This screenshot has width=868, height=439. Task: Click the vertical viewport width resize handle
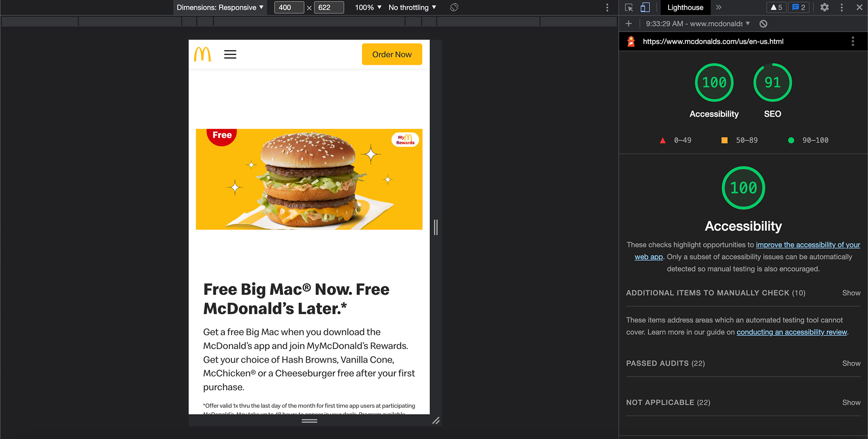[x=436, y=227]
